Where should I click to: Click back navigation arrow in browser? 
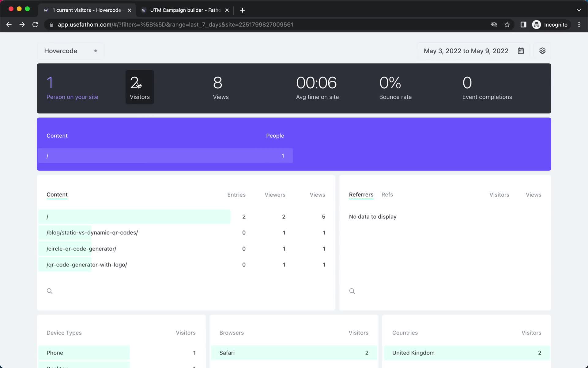pos(9,24)
